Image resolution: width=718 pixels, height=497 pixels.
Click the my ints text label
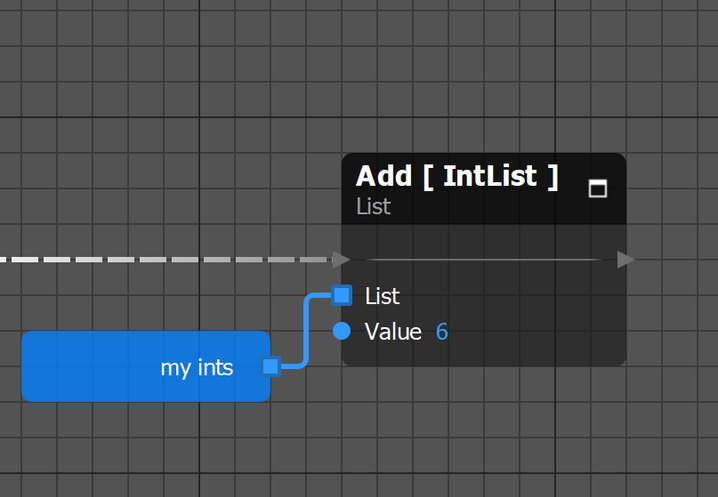(x=197, y=367)
